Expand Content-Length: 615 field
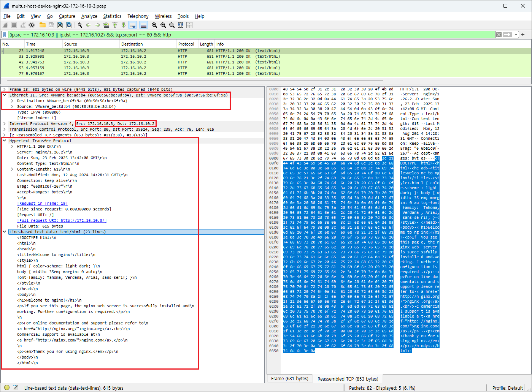The image size is (532, 392). point(12,169)
